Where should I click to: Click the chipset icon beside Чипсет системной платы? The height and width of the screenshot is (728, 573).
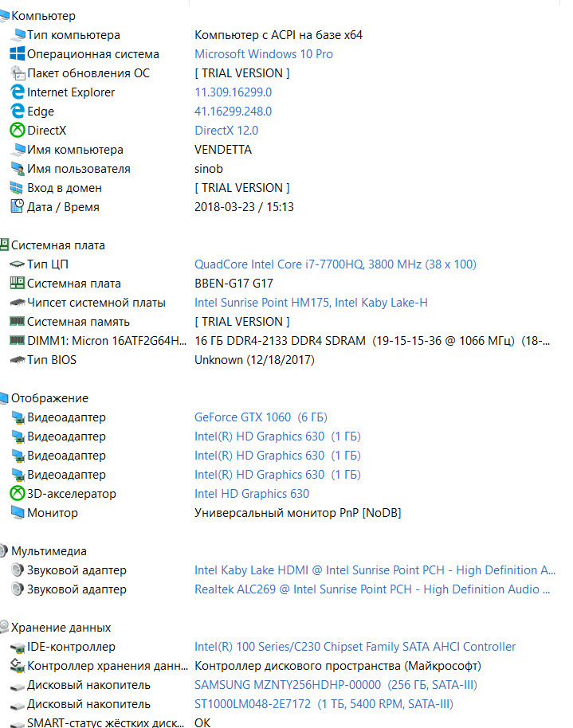[x=18, y=303]
